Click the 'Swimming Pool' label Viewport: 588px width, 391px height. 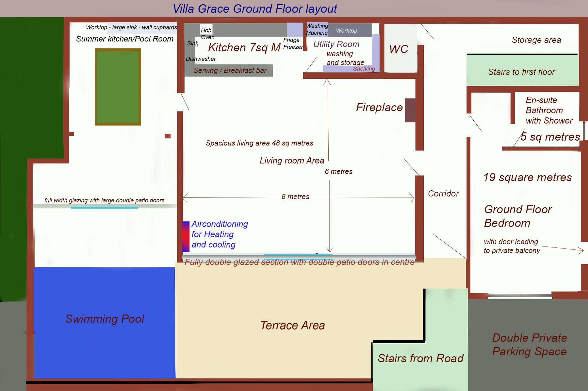105,319
